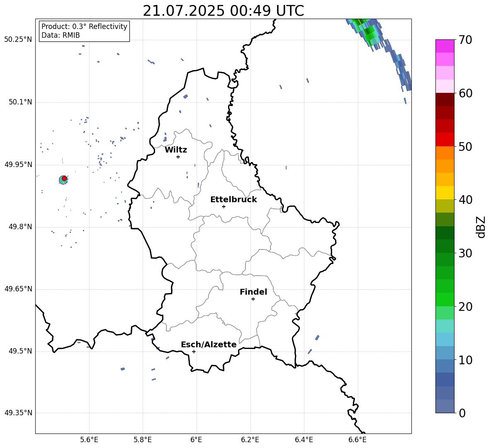The image size is (491, 448).
Task: Click the 5.8°E longitude label
Action: 143,440
